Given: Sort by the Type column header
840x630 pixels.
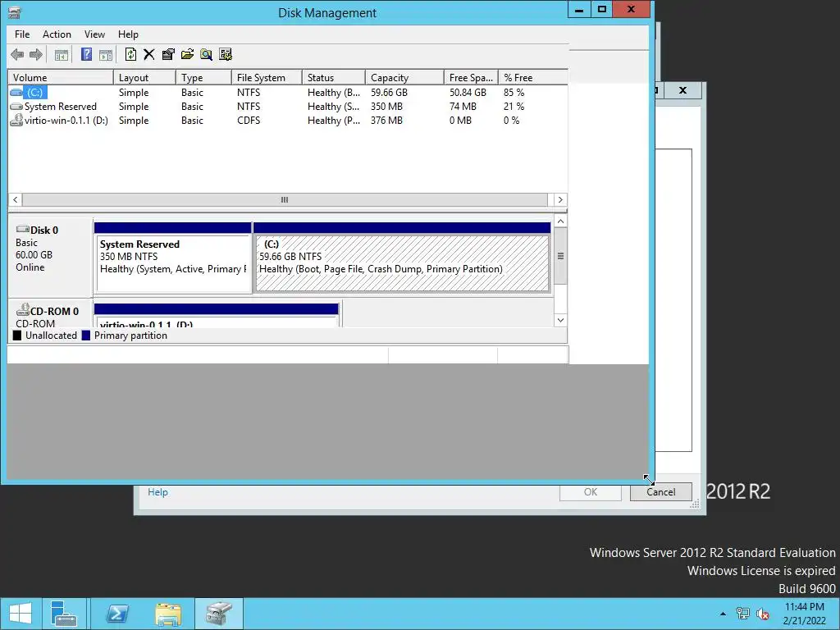Looking at the screenshot, I should click(204, 78).
